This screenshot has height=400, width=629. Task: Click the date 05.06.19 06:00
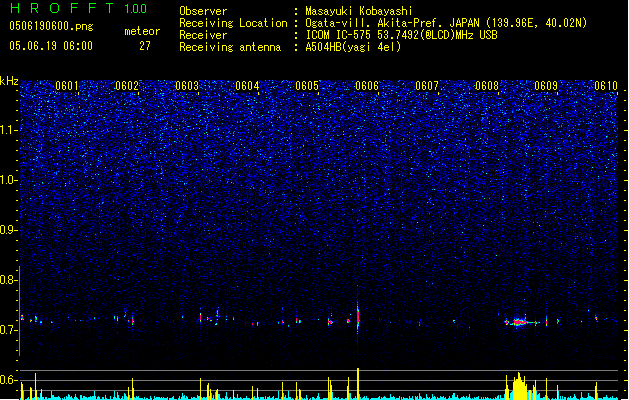coord(51,46)
